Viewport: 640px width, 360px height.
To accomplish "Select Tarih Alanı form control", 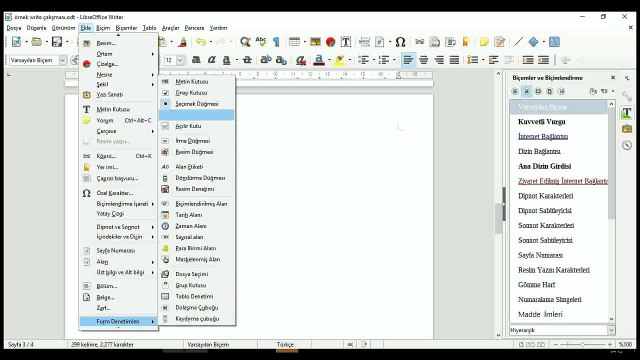I will (197, 215).
